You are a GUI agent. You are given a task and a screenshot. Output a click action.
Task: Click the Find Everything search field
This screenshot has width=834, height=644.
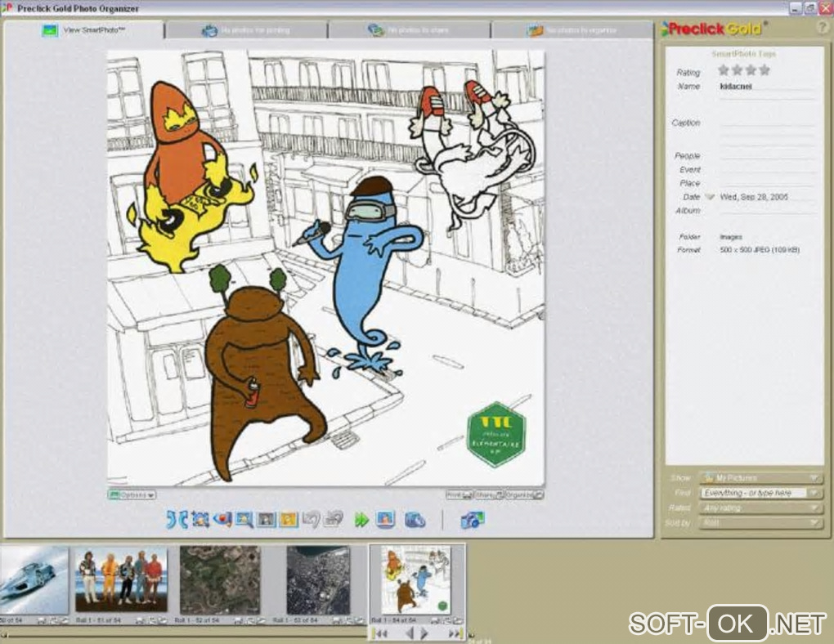click(x=752, y=493)
